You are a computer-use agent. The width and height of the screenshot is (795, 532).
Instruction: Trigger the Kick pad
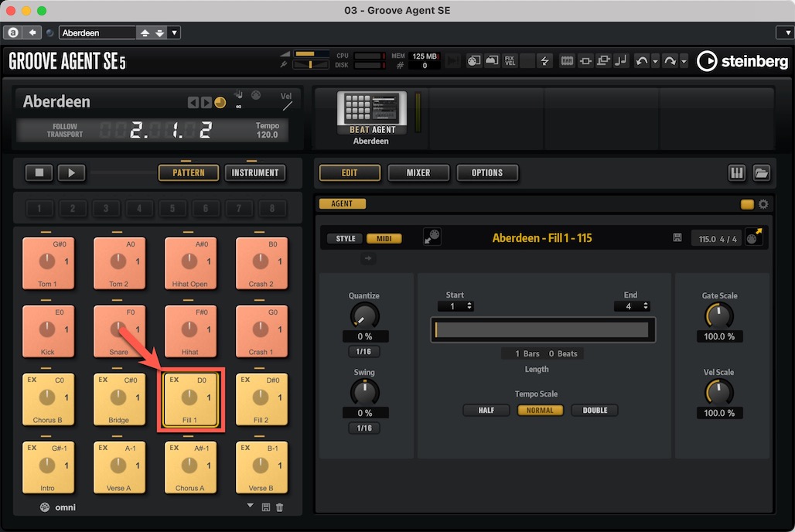(48, 331)
